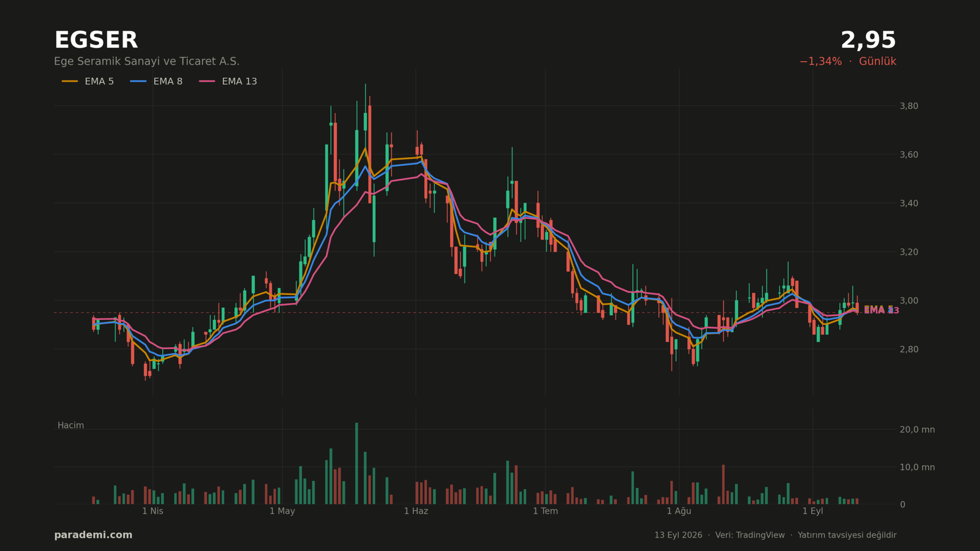This screenshot has height=551, width=980.
Task: Select the company name 'Ege Seramik Sanayi ve Ticaret A.S.'
Action: (147, 61)
